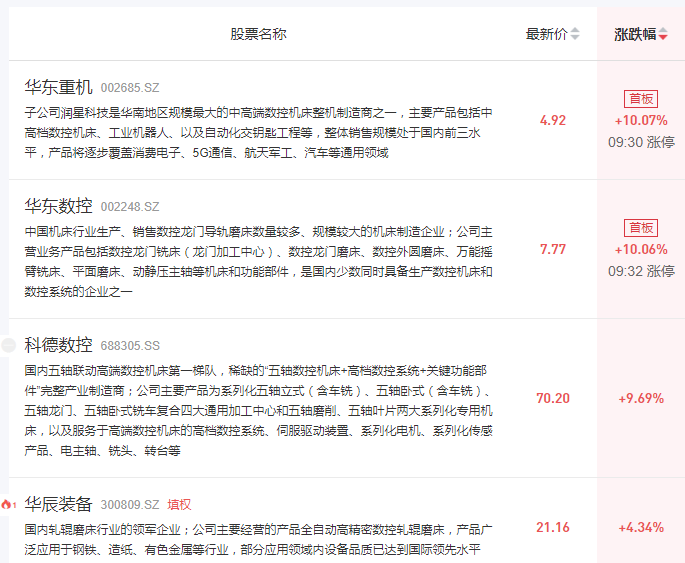
Task: Click the 最新价 column header text
Action: pos(547,34)
